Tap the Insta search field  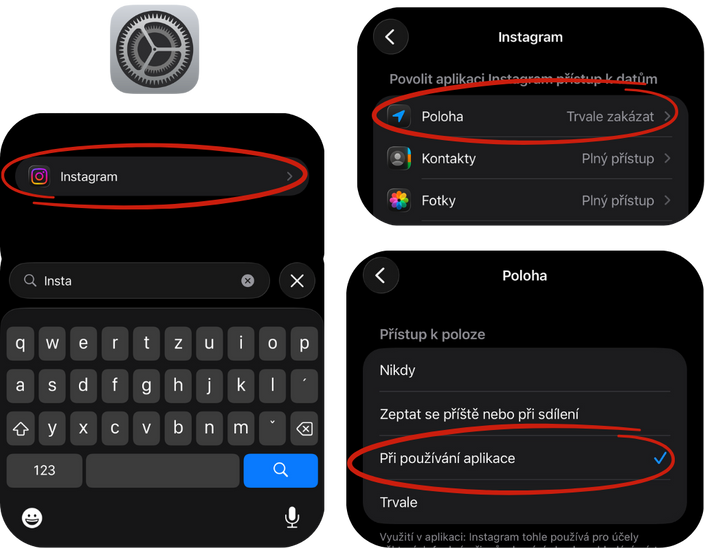pos(139,281)
